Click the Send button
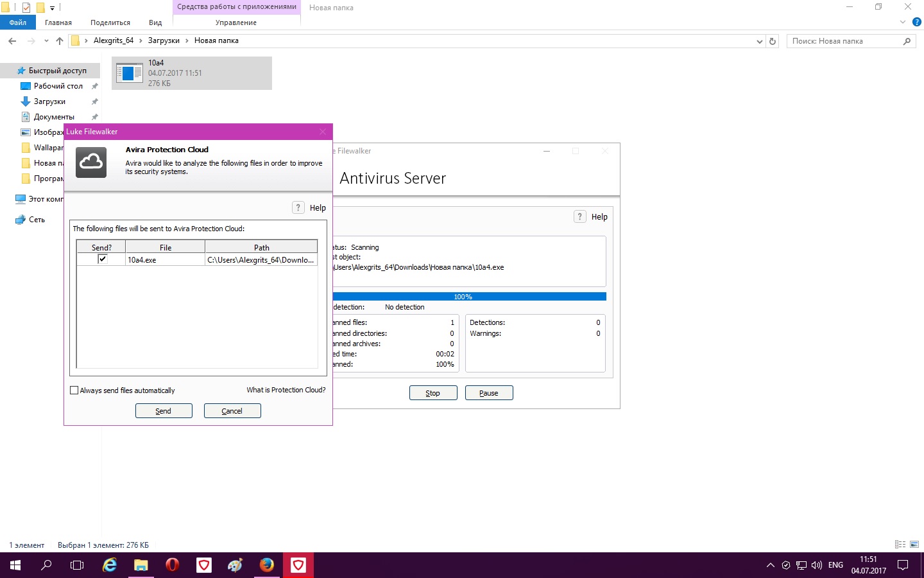Screen dimensions: 924x578 point(164,411)
